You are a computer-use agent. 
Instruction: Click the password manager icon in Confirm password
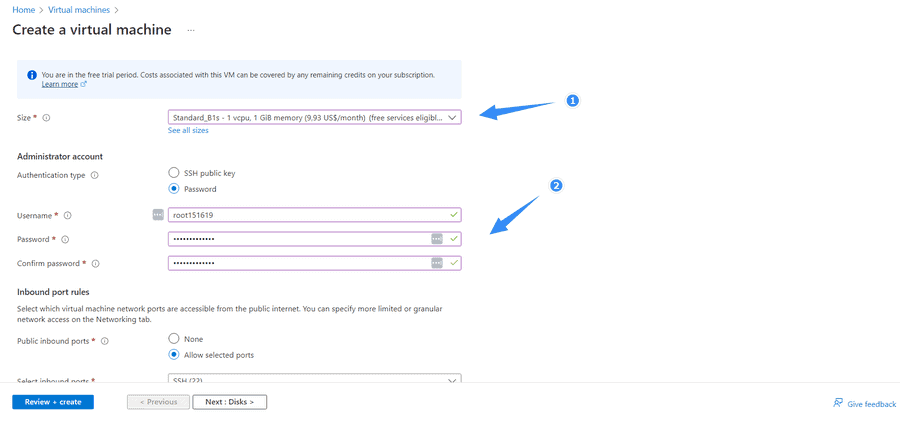(x=437, y=263)
